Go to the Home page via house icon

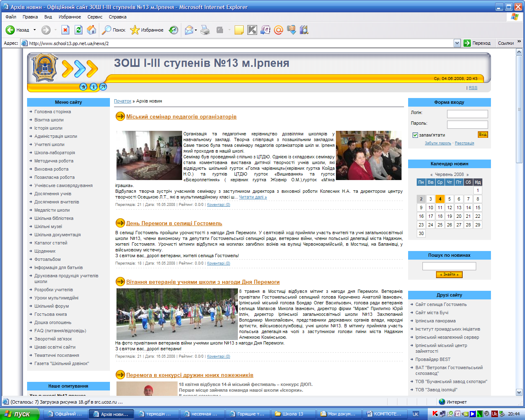click(91, 30)
